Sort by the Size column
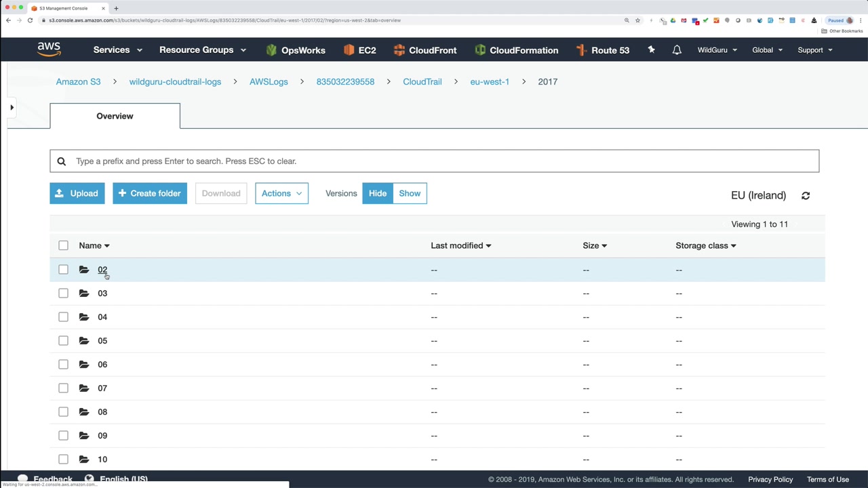The height and width of the screenshot is (488, 868). 595,245
